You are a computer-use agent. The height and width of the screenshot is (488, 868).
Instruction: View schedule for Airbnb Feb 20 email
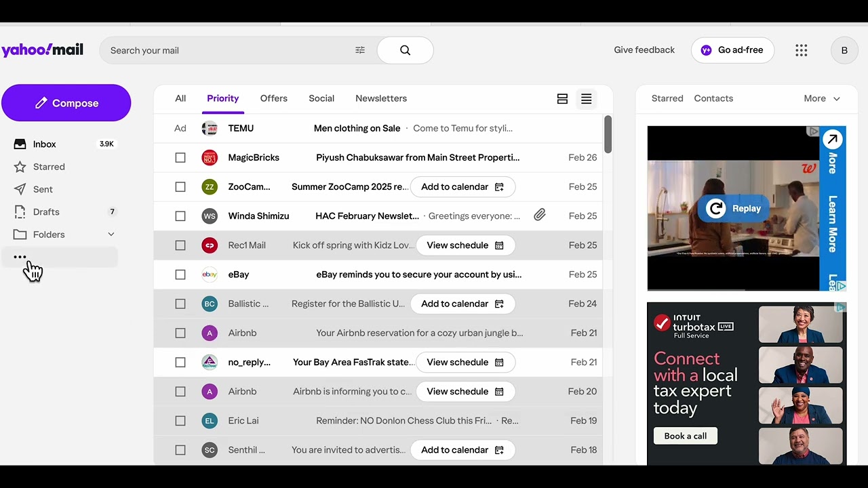tap(465, 391)
